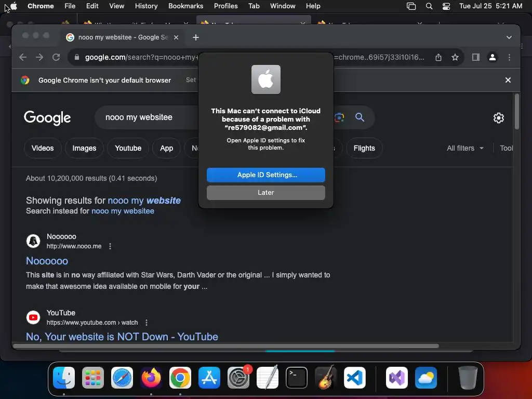Launch Firefox from the Dock

pos(151,378)
